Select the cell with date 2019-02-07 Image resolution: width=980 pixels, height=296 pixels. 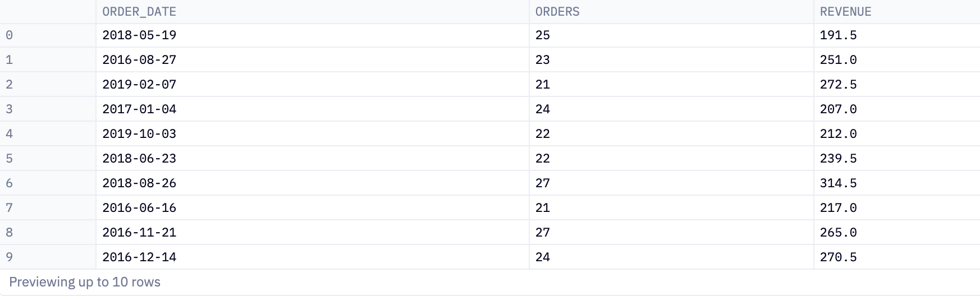click(x=312, y=85)
